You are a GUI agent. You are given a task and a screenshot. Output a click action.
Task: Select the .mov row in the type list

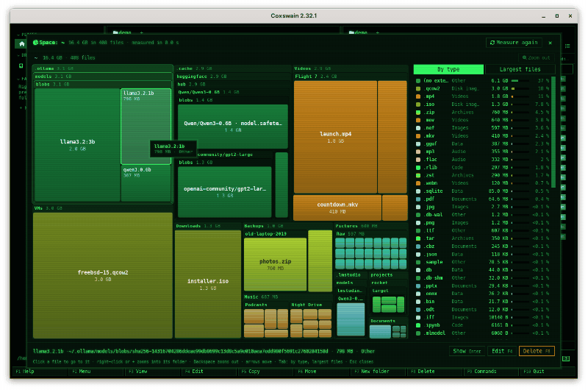(482, 120)
